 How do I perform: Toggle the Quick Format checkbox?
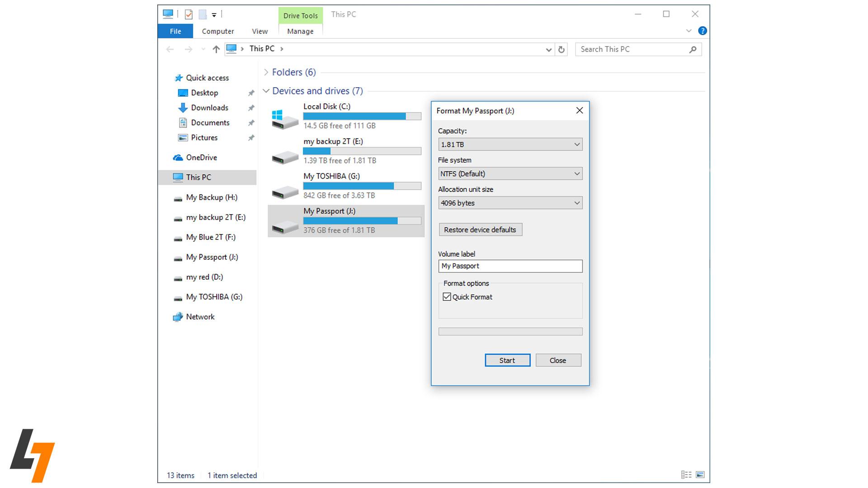[x=447, y=297]
